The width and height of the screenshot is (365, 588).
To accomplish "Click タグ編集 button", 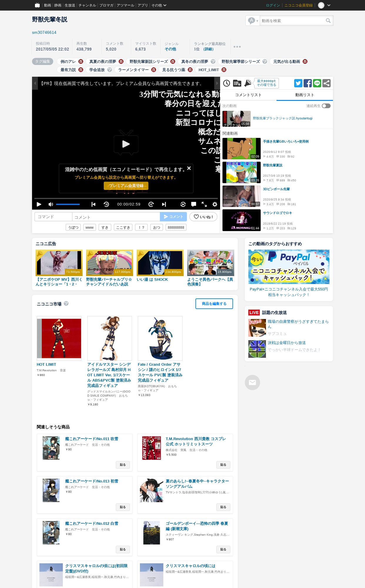I will [x=43, y=61].
